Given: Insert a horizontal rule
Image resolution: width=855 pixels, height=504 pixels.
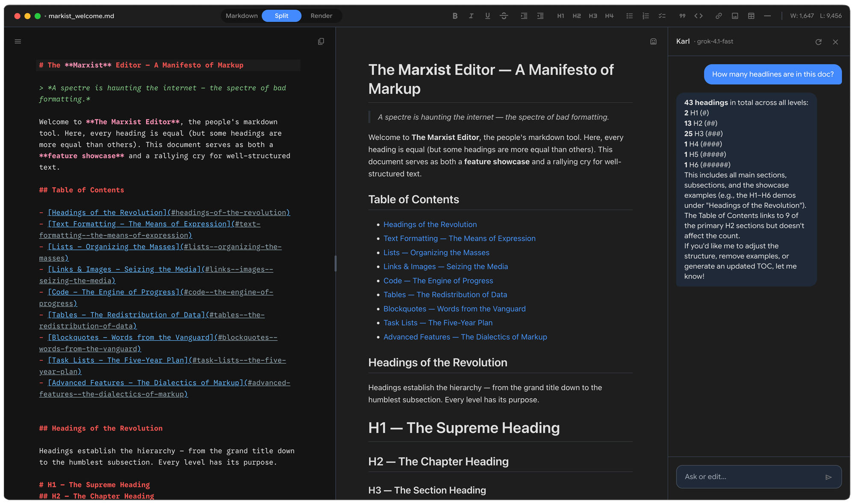Looking at the screenshot, I should coord(767,16).
